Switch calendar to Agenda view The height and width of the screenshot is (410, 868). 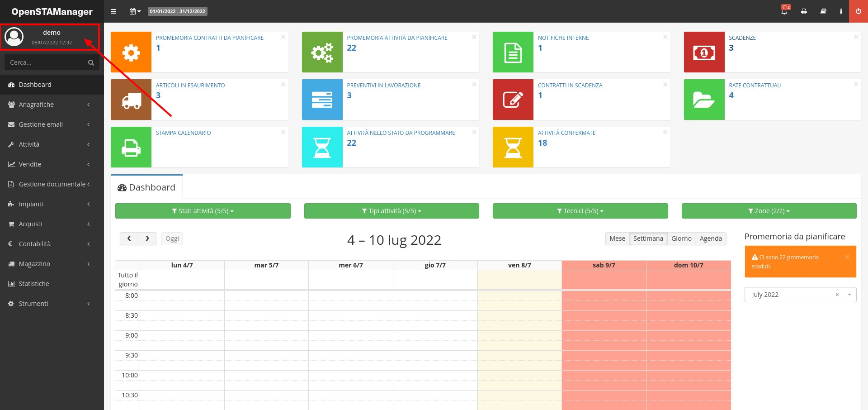click(x=711, y=238)
